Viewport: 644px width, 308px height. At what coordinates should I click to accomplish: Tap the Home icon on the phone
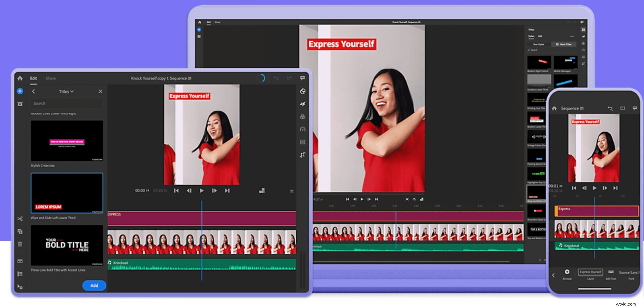click(x=554, y=109)
